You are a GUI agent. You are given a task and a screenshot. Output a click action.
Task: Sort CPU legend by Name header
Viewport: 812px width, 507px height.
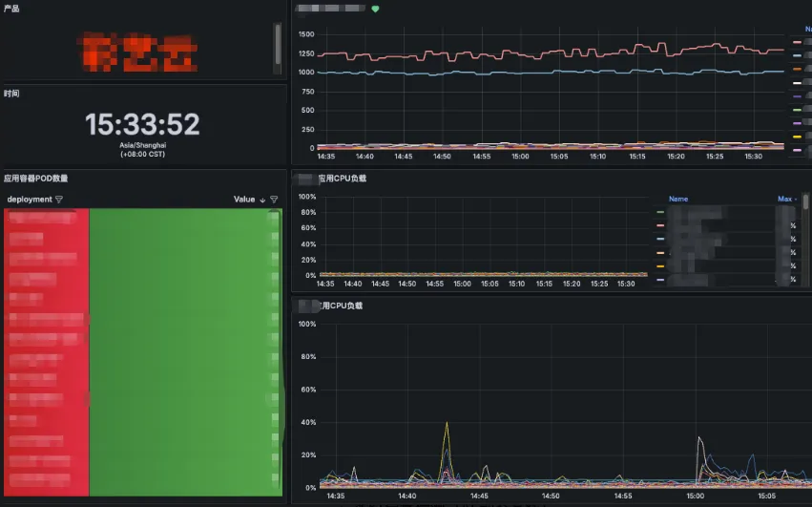[678, 199]
